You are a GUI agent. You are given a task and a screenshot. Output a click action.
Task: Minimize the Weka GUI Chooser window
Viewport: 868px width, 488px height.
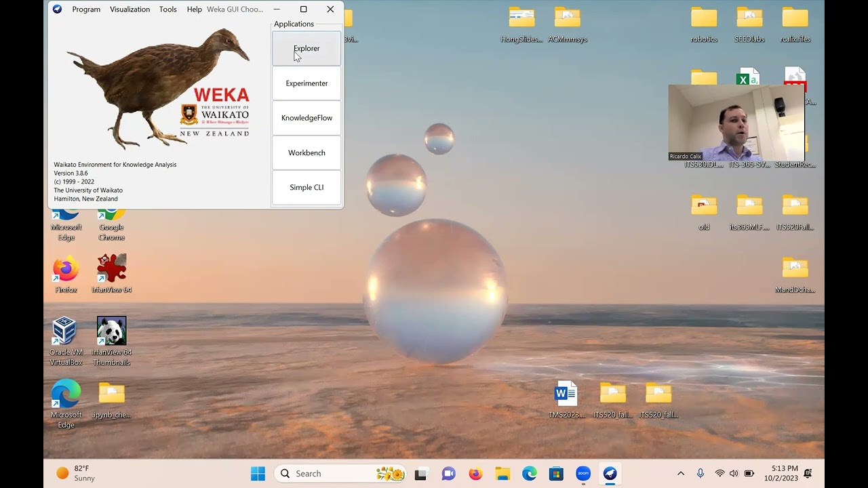[x=277, y=9]
